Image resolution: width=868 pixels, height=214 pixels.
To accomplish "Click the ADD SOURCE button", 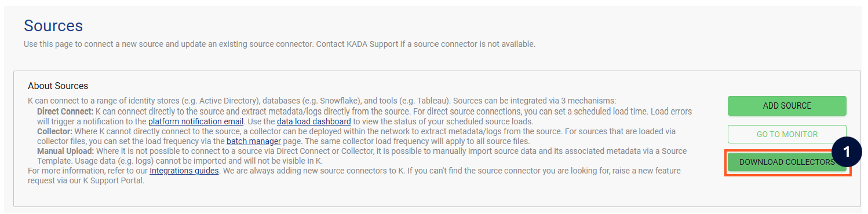I will point(787,106).
